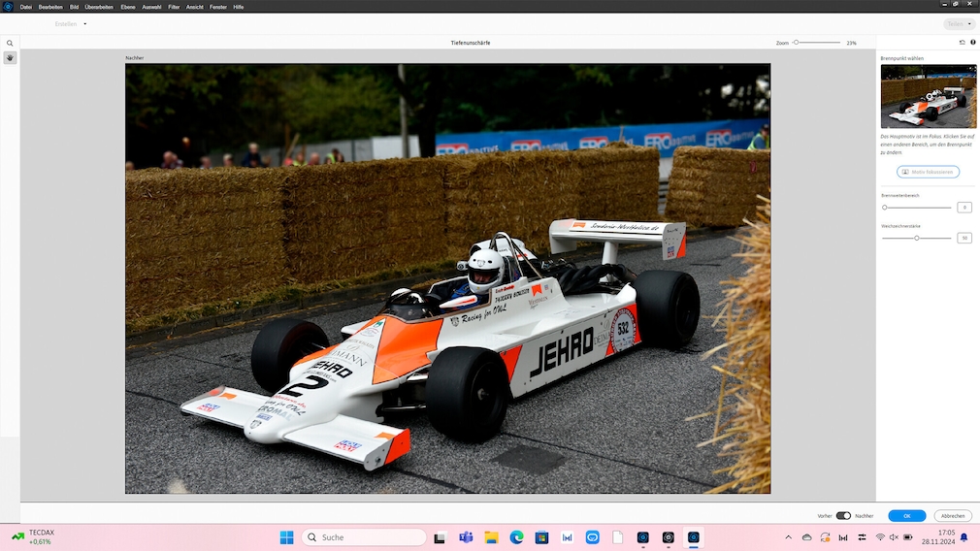Click the muted speaker volume icon

coord(894,537)
